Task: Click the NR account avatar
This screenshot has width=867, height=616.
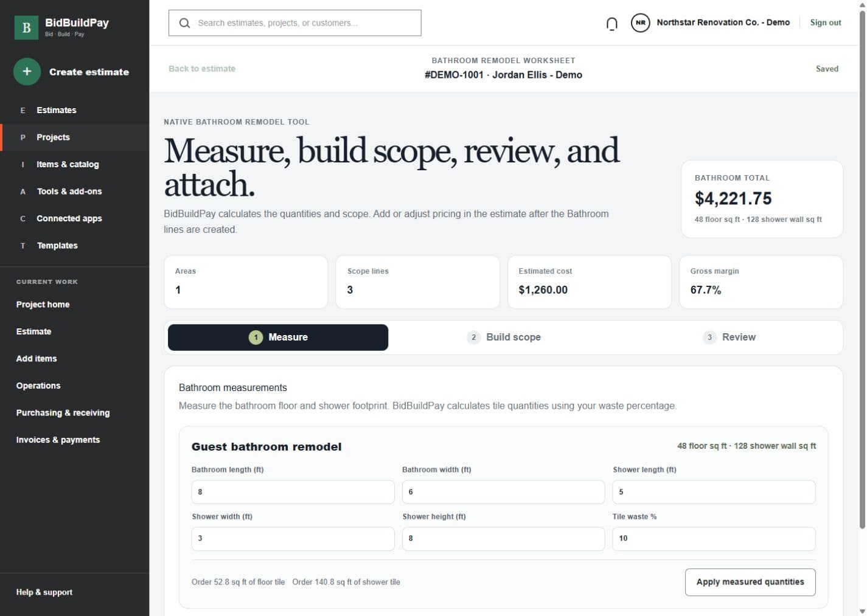Action: tap(640, 23)
